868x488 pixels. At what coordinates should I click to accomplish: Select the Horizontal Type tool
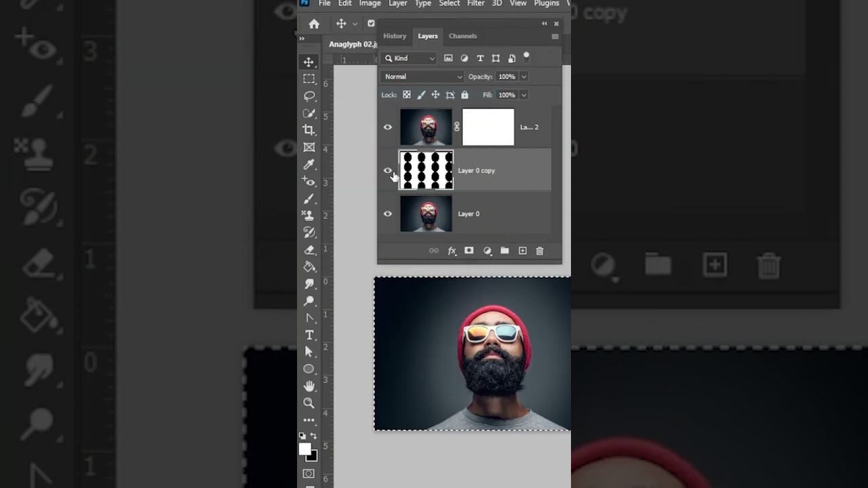309,335
